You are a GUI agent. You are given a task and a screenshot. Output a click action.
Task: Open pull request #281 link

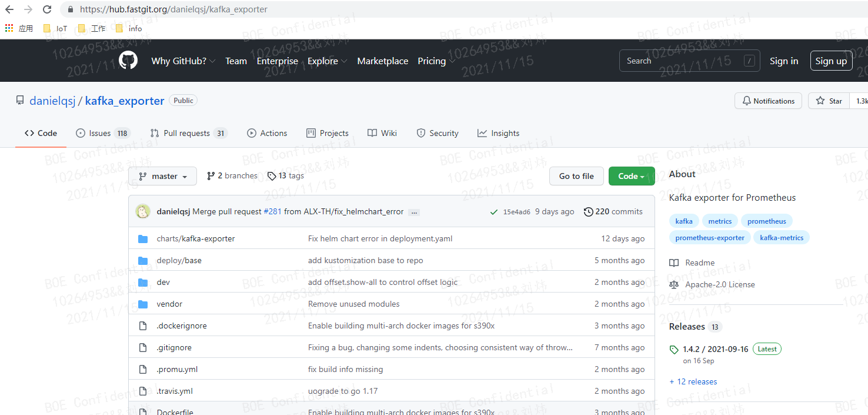click(272, 211)
